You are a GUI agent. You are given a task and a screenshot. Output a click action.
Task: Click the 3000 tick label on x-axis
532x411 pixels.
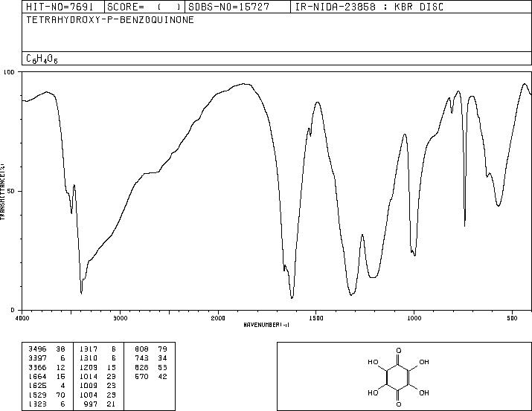120,318
